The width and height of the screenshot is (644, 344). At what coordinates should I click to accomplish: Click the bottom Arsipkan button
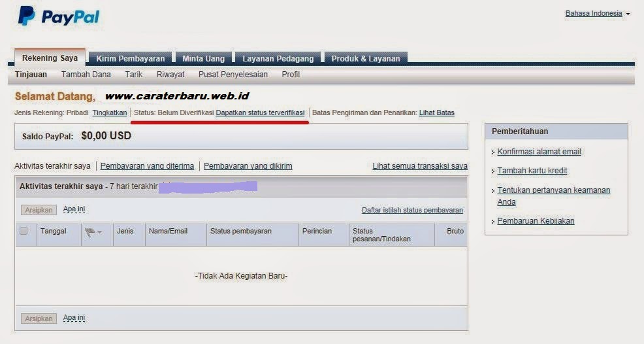pos(39,318)
